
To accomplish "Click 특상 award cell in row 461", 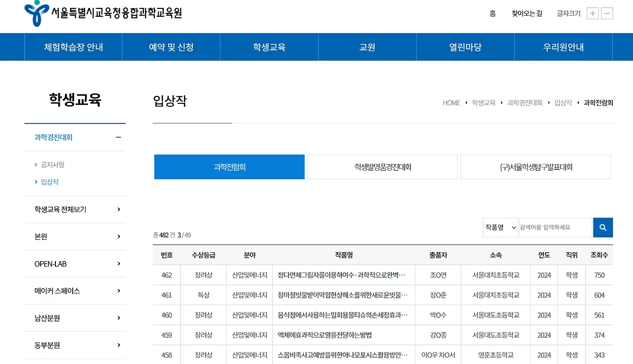I will point(204,295).
